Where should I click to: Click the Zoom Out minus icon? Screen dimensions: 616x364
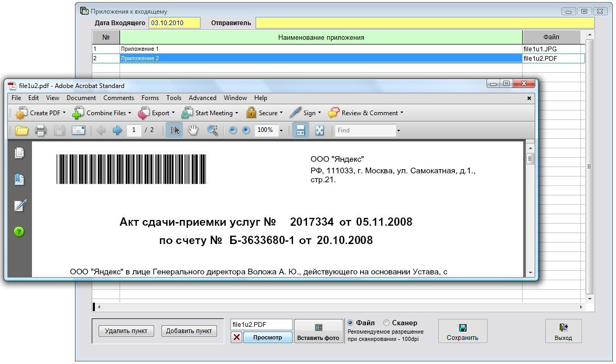[x=233, y=130]
